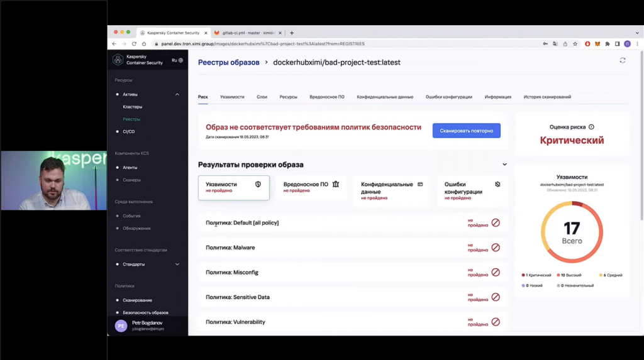Open the browser extensions puzzle icon

[608, 43]
